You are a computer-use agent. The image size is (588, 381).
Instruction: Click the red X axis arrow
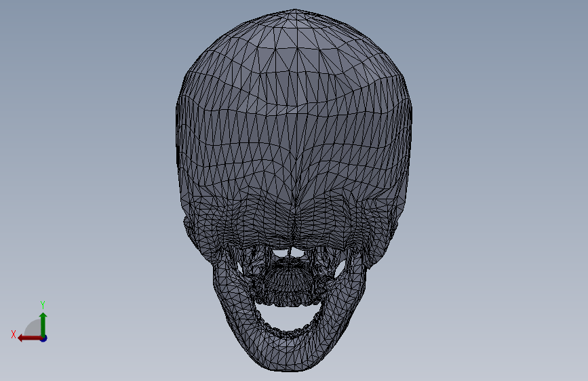[x=29, y=338]
